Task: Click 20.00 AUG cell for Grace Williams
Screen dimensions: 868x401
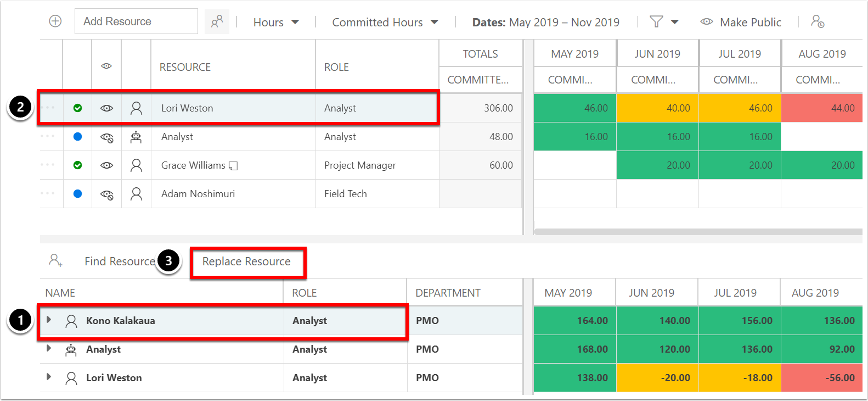Action: click(822, 165)
